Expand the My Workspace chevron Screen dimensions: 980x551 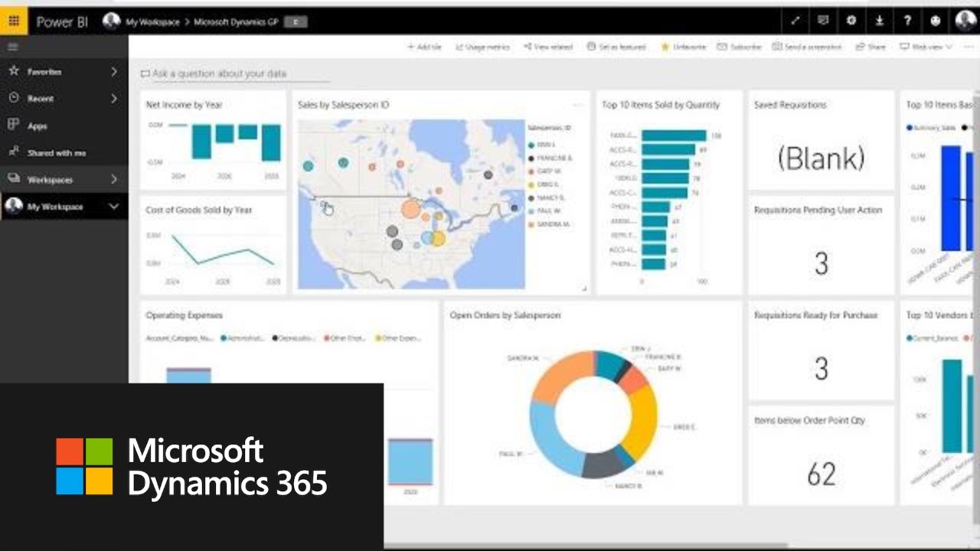click(x=114, y=207)
